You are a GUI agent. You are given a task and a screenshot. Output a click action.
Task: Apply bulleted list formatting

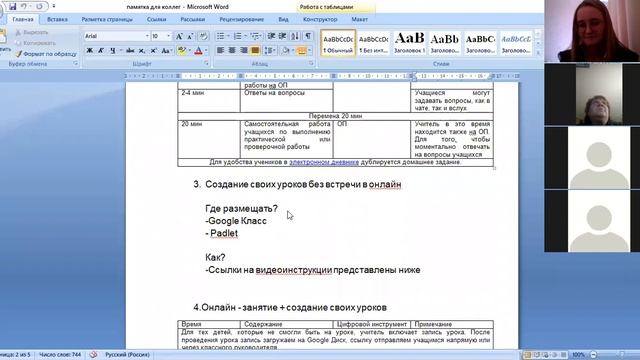tap(220, 36)
